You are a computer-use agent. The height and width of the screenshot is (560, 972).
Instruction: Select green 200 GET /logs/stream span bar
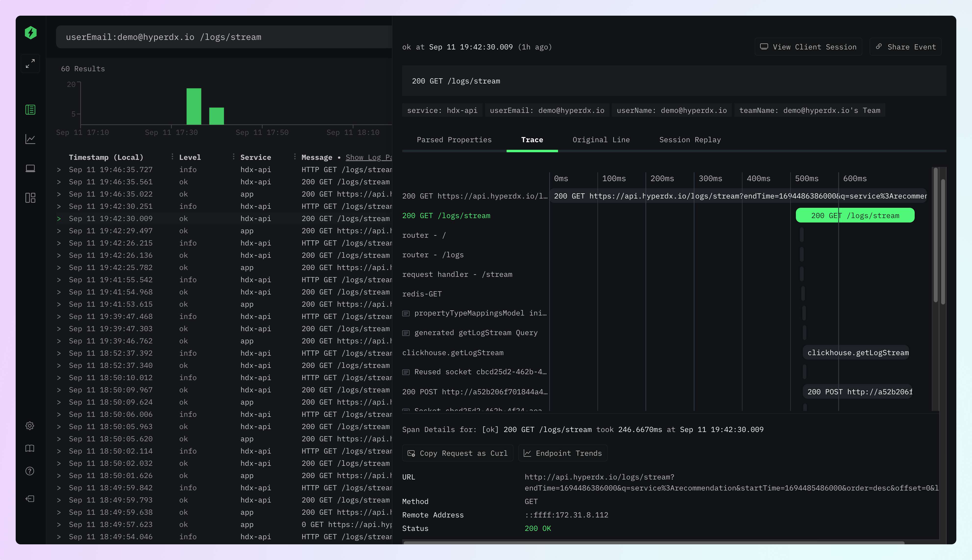[855, 215]
